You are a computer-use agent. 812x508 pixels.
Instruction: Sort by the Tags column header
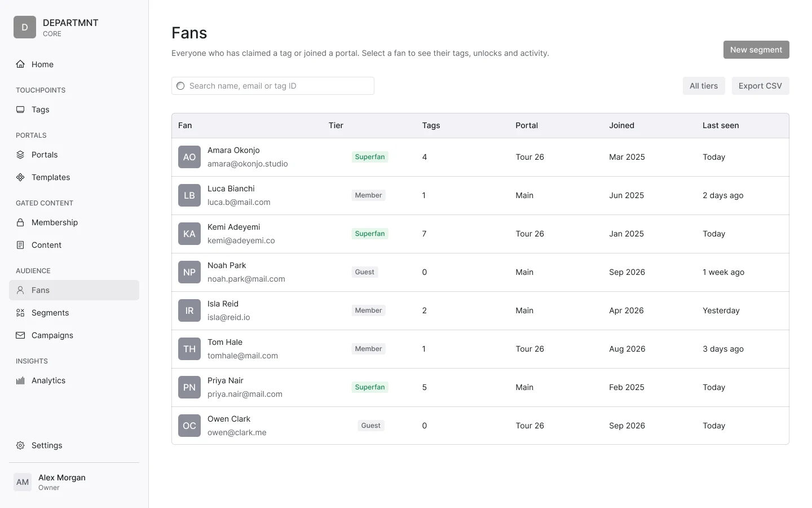tap(431, 125)
